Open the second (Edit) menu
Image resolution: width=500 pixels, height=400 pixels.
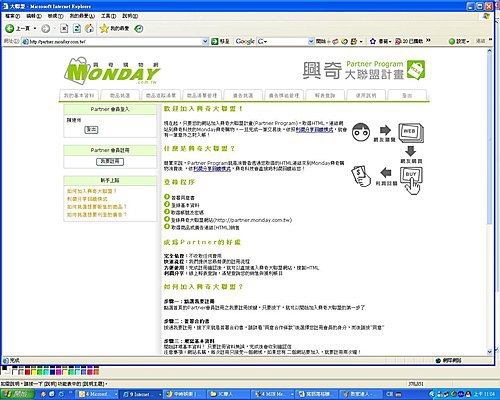coord(34,16)
